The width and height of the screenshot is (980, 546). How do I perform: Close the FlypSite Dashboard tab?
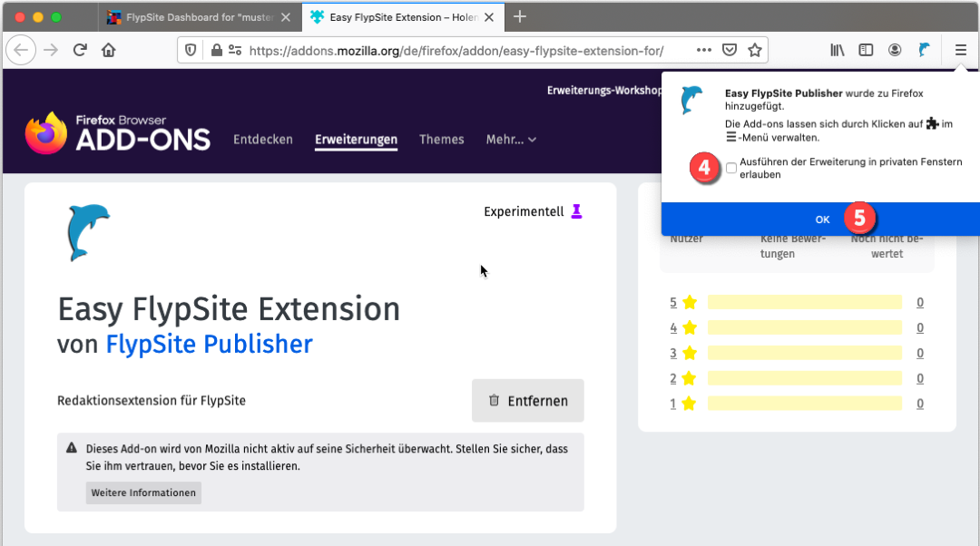[286, 17]
